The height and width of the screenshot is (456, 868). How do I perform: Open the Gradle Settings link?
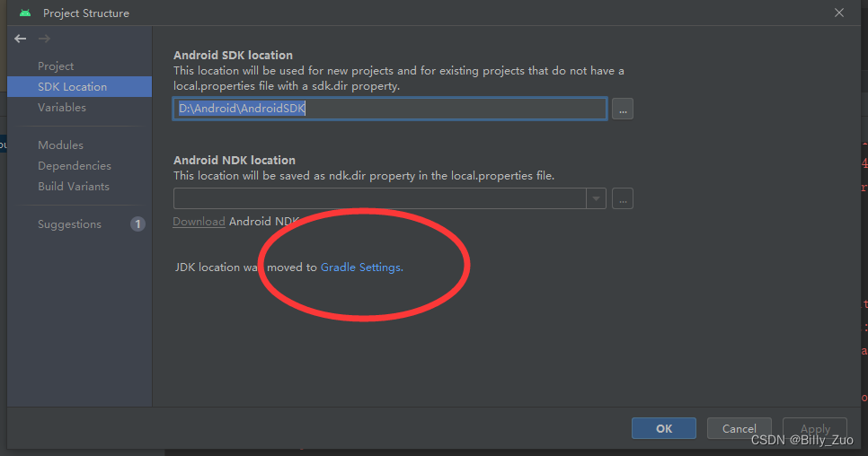[x=361, y=267]
